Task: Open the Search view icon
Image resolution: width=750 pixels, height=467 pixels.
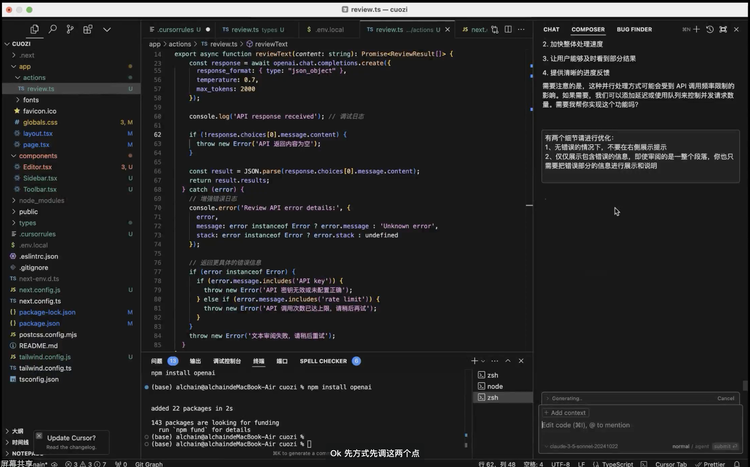Action: [53, 30]
